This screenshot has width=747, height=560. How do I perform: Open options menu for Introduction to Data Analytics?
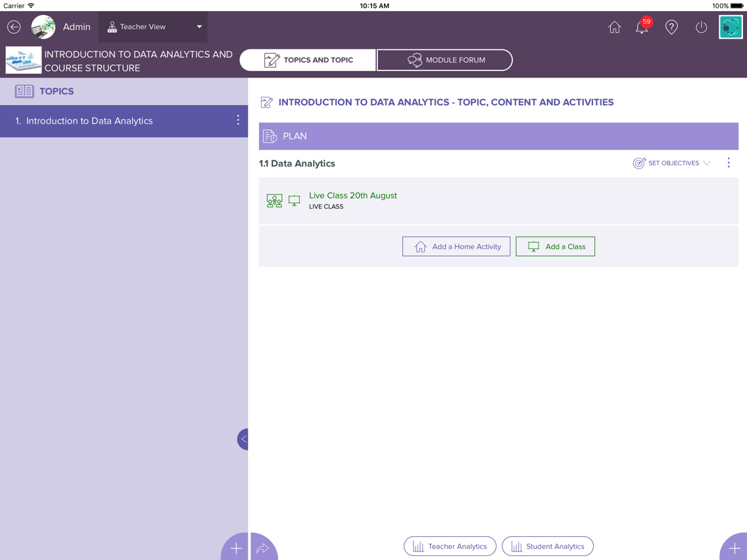[x=238, y=120]
